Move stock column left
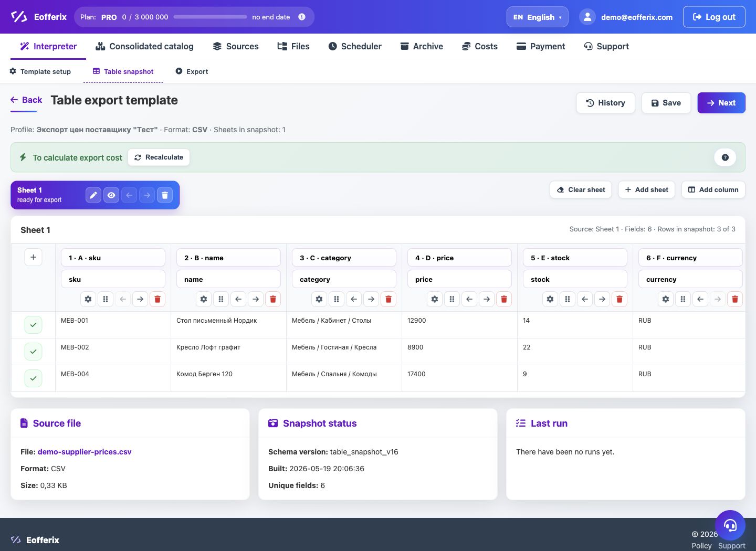This screenshot has width=756, height=551. tap(585, 299)
